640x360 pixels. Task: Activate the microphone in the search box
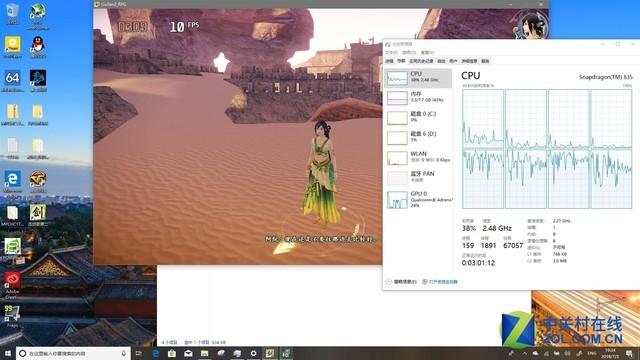(124, 353)
